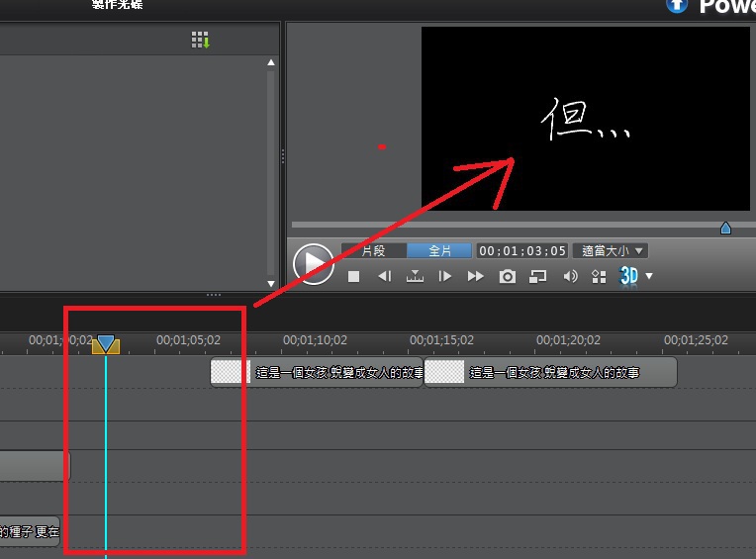Click ruler time label 00;01;15;02
Viewport: 756px width, 559px height.
(441, 340)
